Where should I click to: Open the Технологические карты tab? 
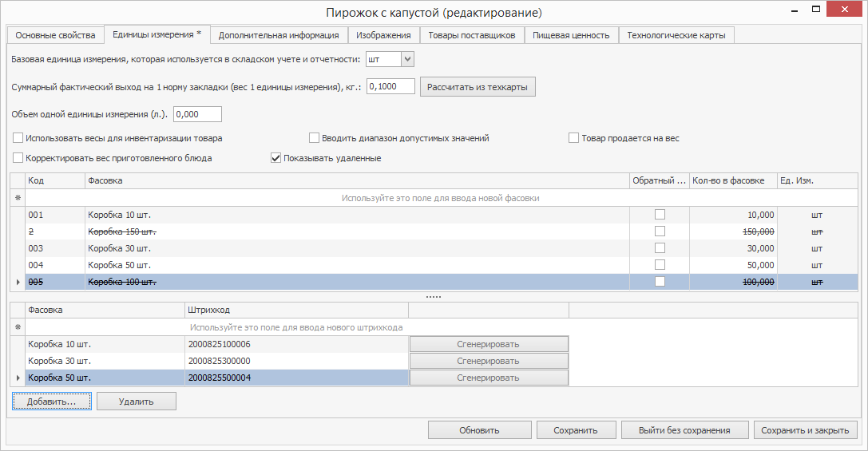point(676,35)
